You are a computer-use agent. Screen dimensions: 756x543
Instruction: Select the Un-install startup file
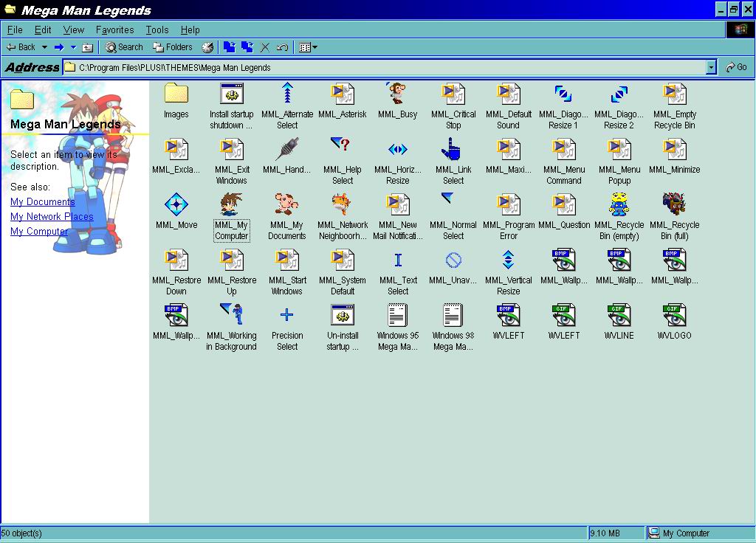point(343,328)
